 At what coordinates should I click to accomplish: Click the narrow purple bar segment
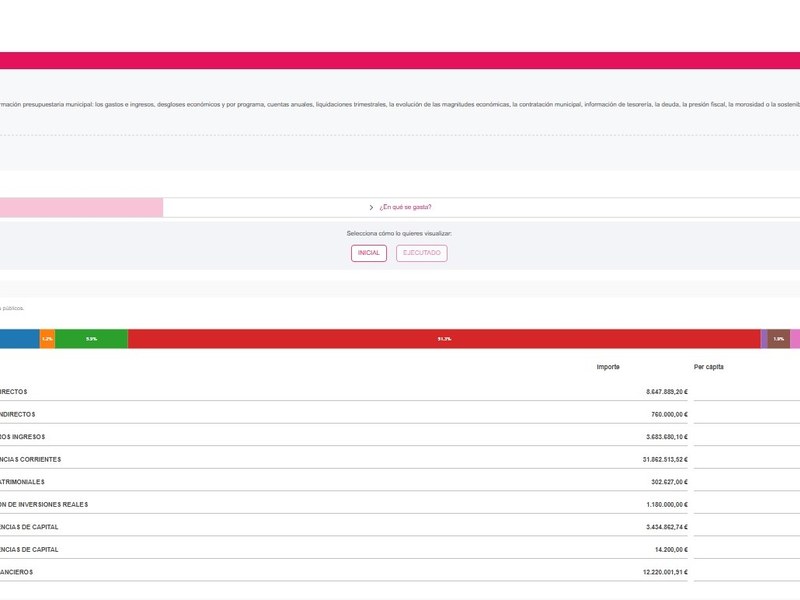[x=764, y=339]
